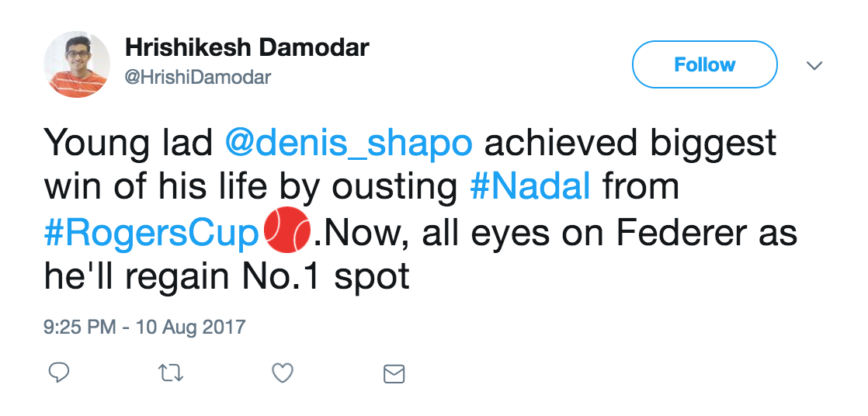Expand the tweet options chevron menu

[814, 66]
